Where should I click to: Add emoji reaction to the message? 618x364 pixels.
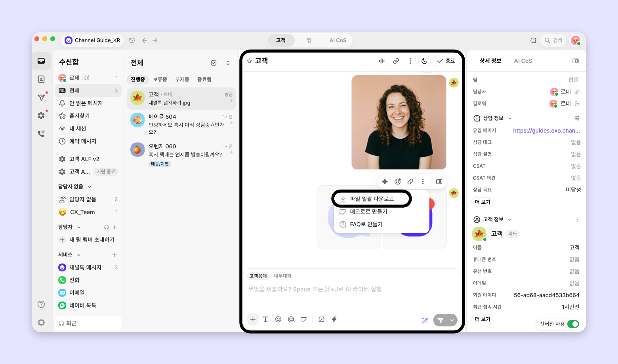398,182
